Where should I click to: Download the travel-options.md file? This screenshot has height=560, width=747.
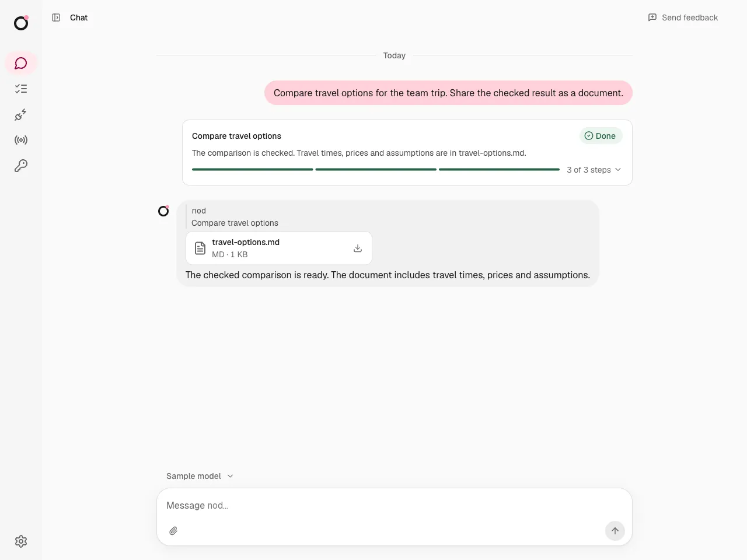click(x=358, y=248)
